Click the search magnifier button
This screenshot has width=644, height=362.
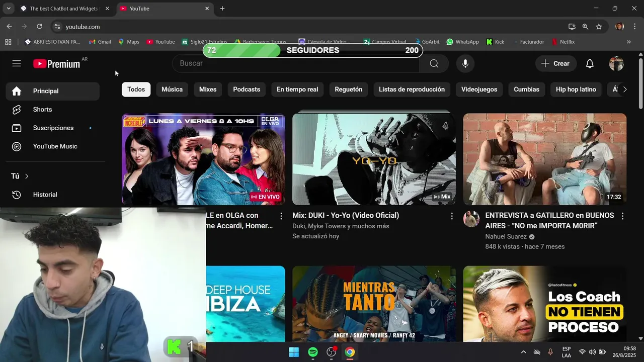(x=434, y=63)
